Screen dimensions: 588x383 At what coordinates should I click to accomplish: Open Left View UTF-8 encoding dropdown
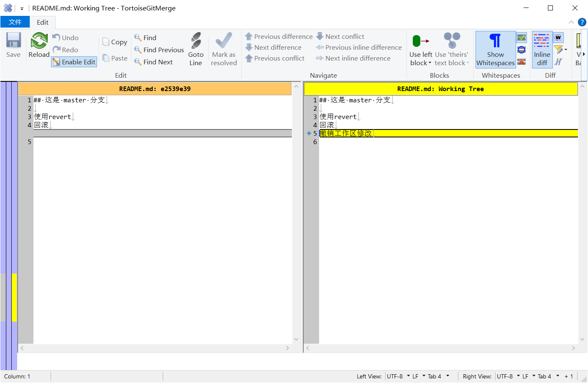398,376
